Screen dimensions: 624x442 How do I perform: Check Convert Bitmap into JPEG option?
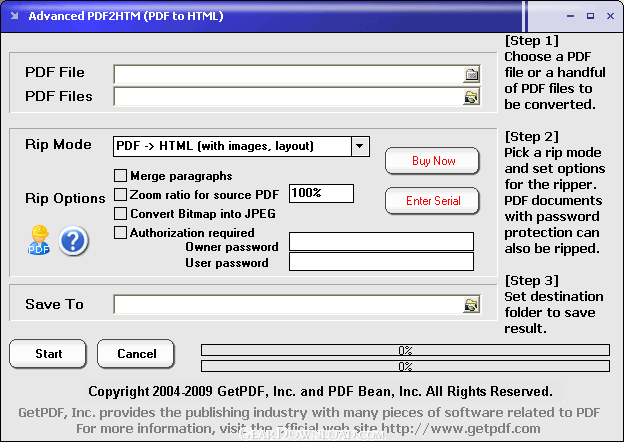[x=121, y=213]
